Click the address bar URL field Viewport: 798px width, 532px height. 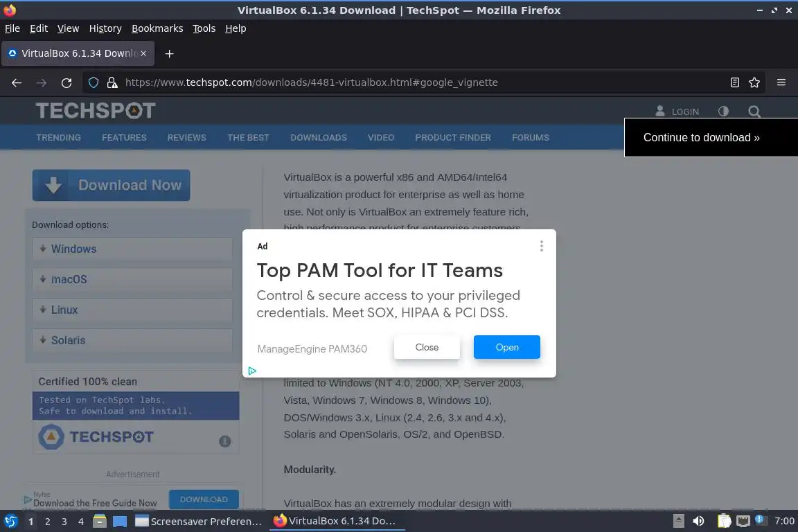[x=423, y=82]
